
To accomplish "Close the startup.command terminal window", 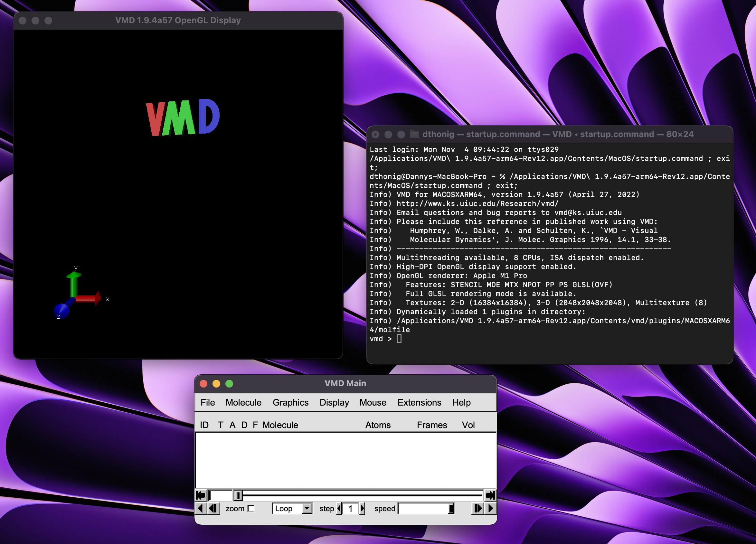I will click(x=375, y=134).
